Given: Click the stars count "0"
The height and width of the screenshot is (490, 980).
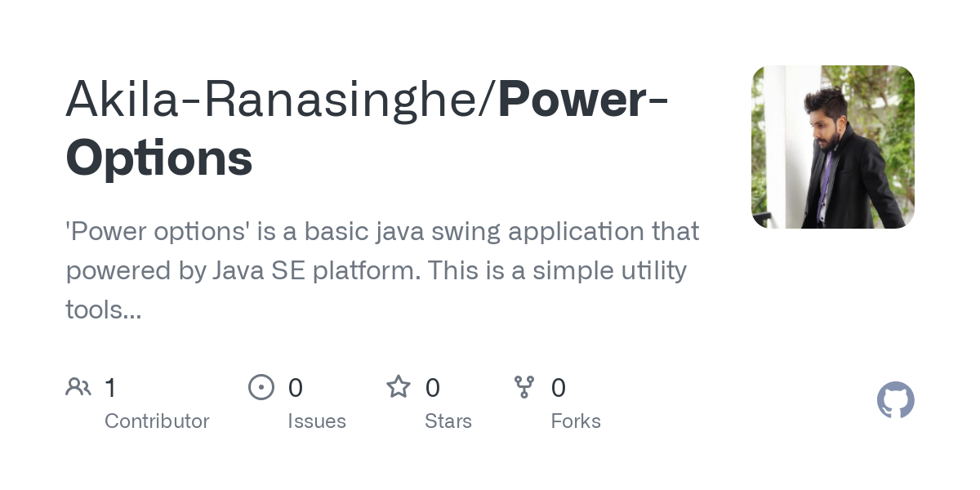Looking at the screenshot, I should point(433,388).
